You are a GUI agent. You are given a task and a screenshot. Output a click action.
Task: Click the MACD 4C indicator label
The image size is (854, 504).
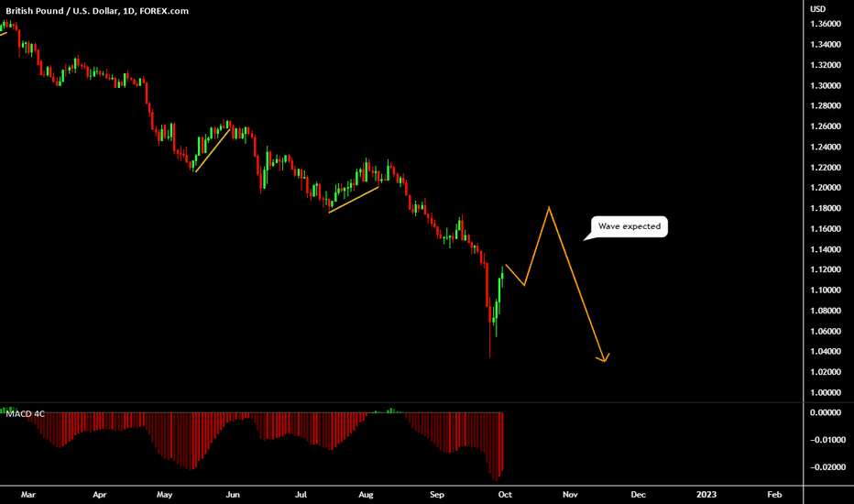[25, 414]
